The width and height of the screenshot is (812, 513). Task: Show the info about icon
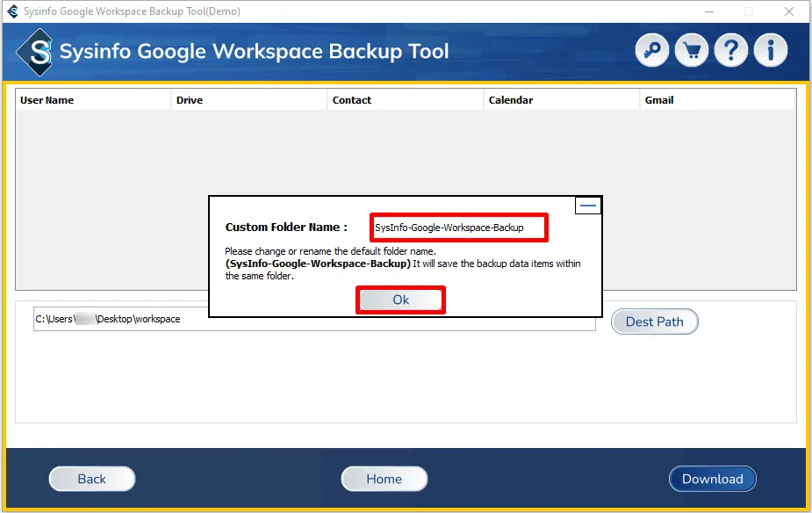[x=771, y=50]
